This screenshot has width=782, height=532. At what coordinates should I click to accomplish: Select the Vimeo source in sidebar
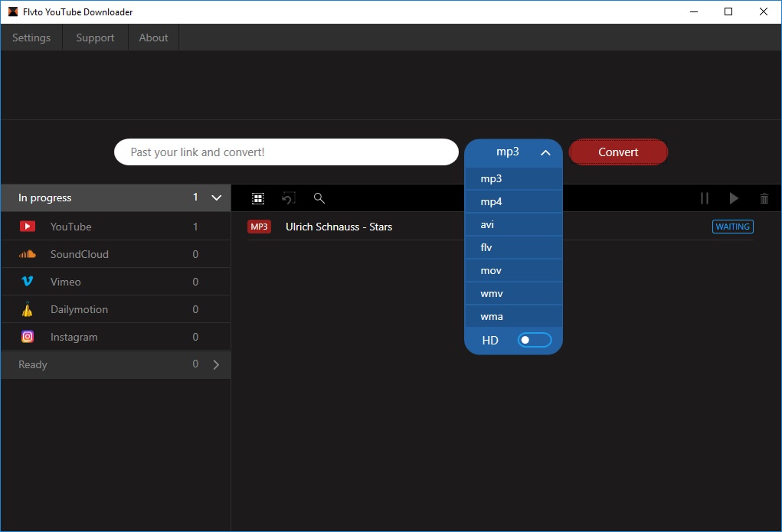tap(65, 282)
